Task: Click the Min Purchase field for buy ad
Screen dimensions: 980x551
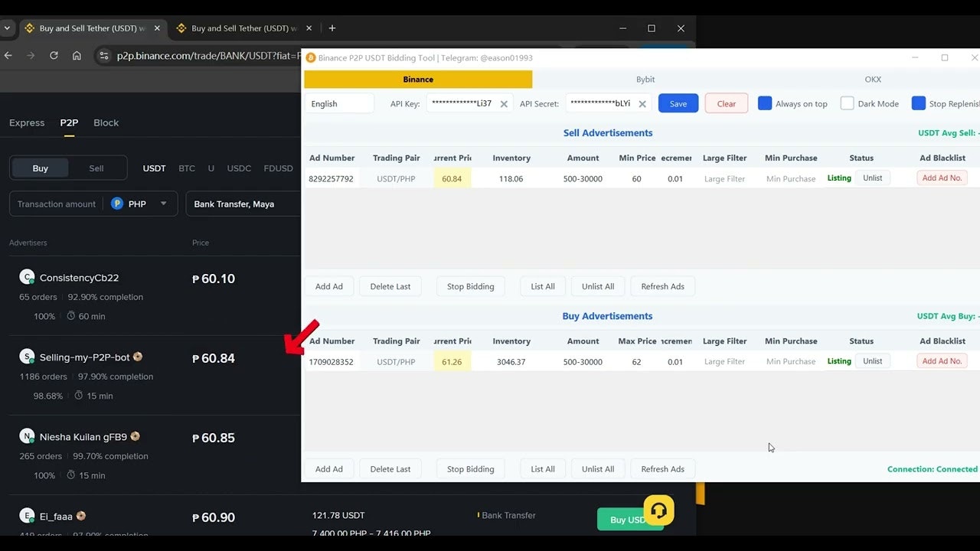Action: [x=791, y=361]
